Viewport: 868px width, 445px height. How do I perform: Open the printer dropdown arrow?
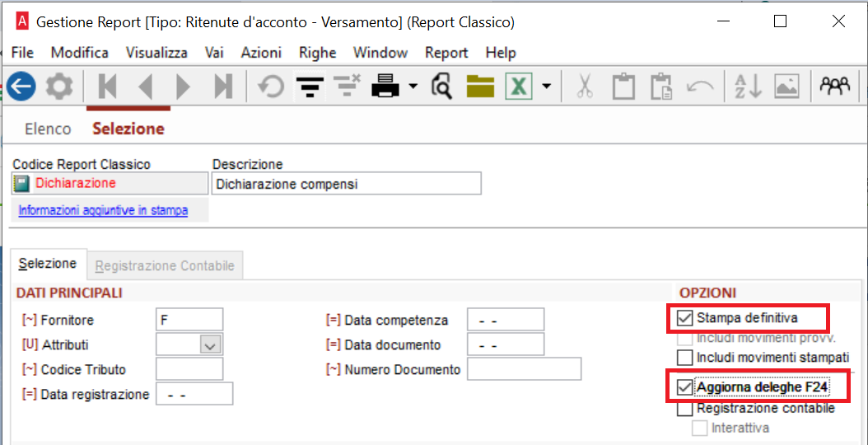413,87
